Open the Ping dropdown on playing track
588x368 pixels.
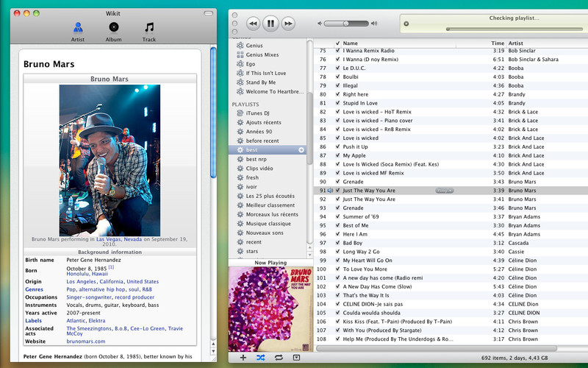coord(445,191)
